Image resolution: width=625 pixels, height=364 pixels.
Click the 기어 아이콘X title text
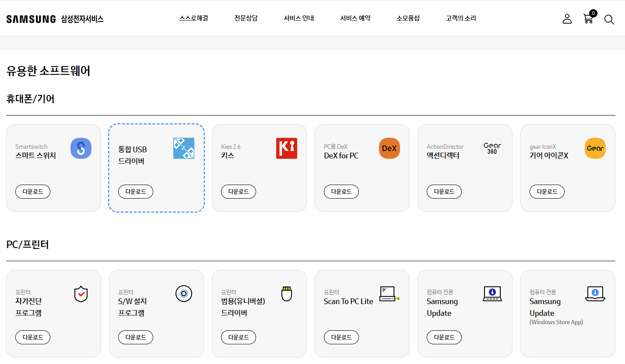tap(549, 155)
